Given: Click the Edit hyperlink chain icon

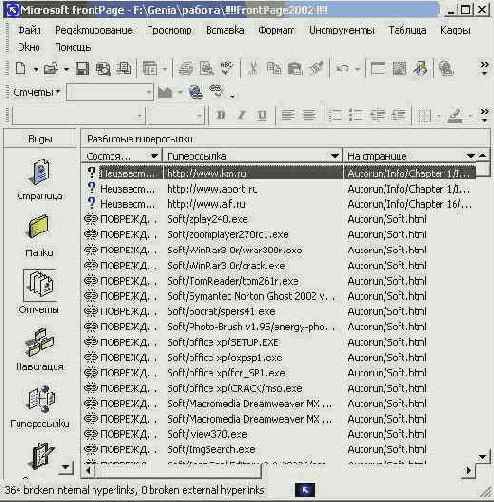Looking at the screenshot, I should [216, 91].
